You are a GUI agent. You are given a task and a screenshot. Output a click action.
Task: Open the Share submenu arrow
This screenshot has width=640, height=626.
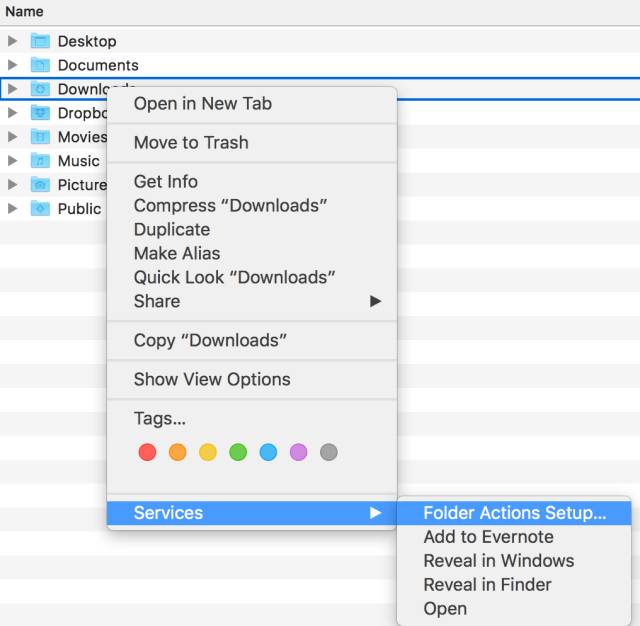point(376,301)
